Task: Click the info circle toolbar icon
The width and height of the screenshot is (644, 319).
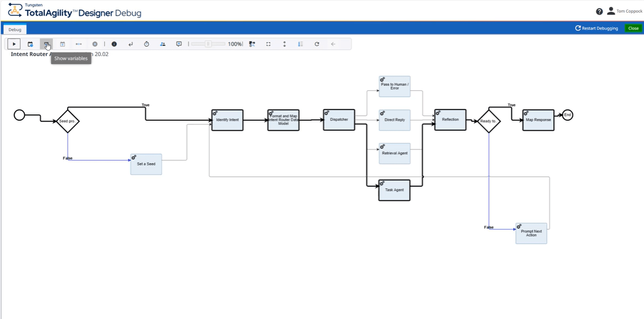Action: tap(114, 44)
